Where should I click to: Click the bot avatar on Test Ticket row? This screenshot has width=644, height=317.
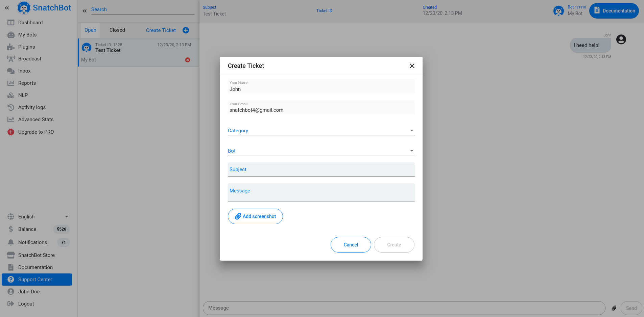tap(87, 48)
